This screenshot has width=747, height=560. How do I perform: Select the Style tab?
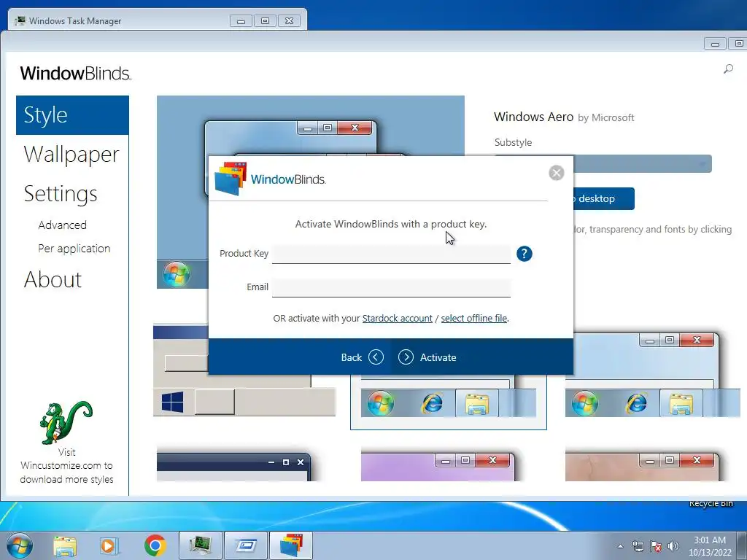(72, 114)
